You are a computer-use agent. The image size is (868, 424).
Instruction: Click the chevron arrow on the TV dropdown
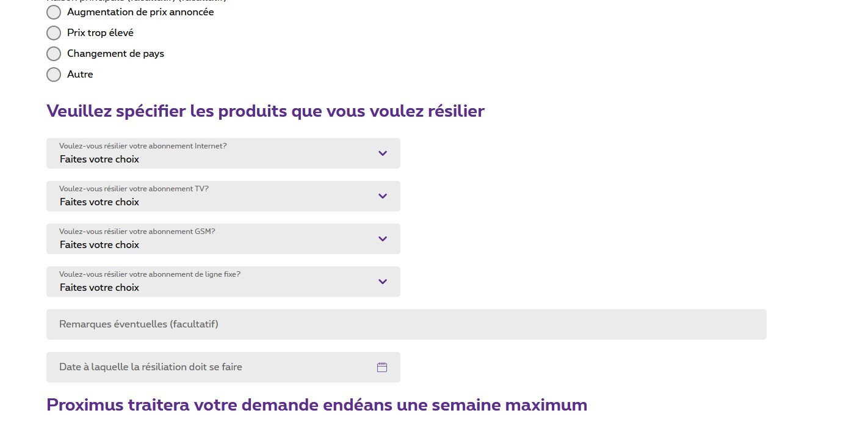(383, 196)
